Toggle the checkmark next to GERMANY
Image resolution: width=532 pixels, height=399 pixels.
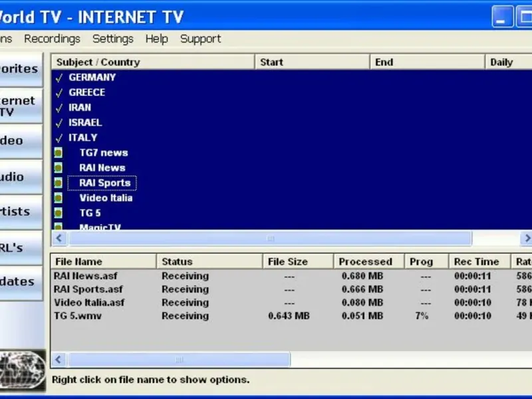coord(59,78)
